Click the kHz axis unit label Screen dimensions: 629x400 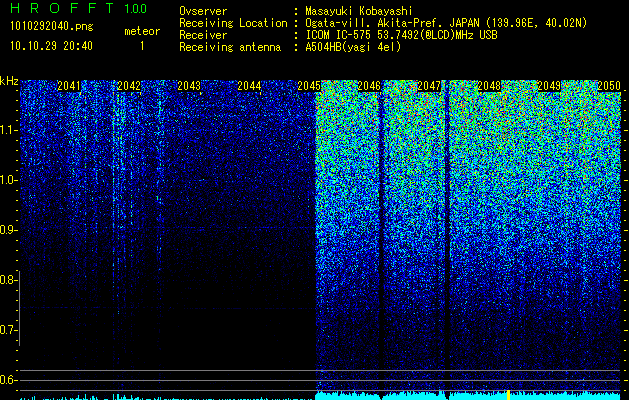[x=9, y=81]
